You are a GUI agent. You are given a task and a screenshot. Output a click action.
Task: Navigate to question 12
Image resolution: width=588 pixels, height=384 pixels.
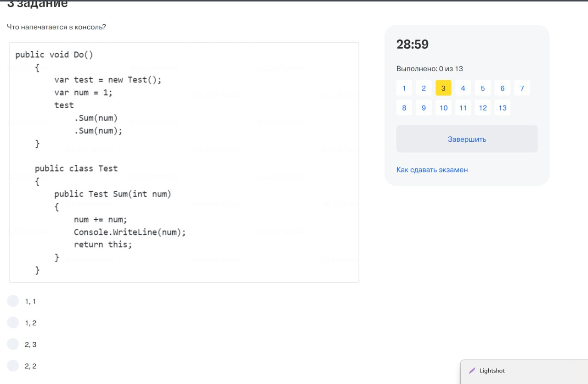483,108
